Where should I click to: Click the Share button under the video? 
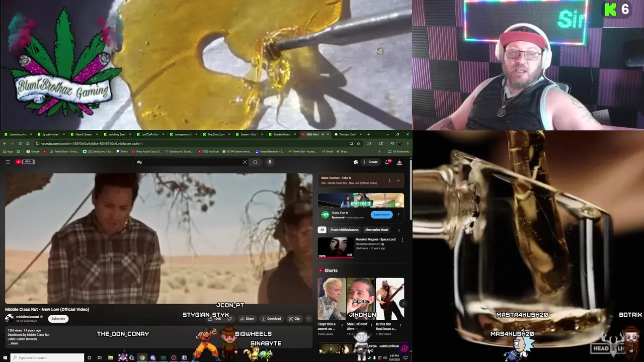pyautogui.click(x=247, y=319)
